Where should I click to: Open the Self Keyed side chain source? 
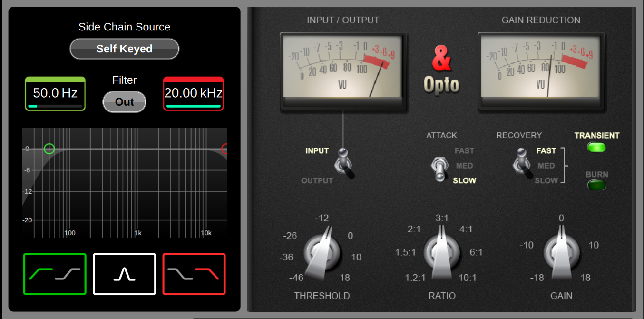point(124,49)
